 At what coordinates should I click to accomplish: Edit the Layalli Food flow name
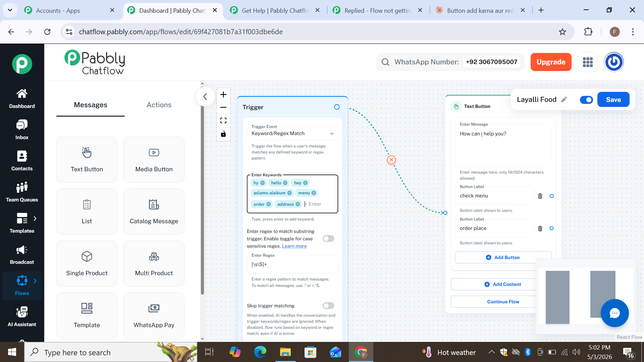[564, 100]
